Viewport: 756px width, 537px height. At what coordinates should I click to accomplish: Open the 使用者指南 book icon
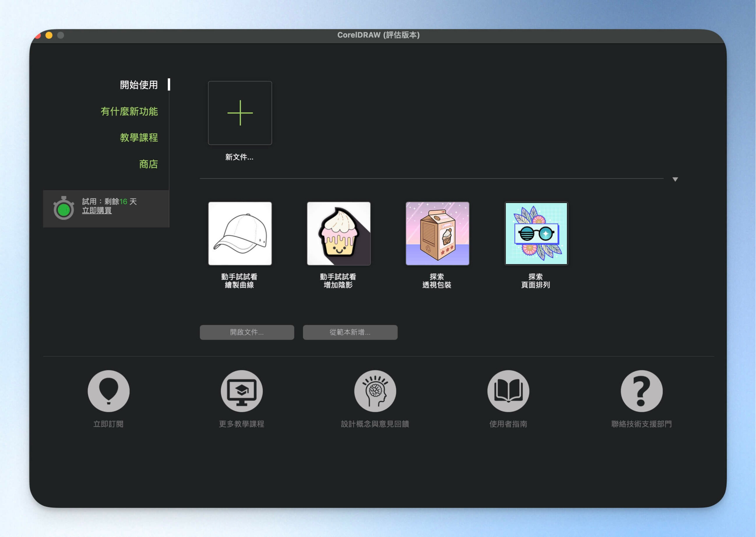pos(508,391)
